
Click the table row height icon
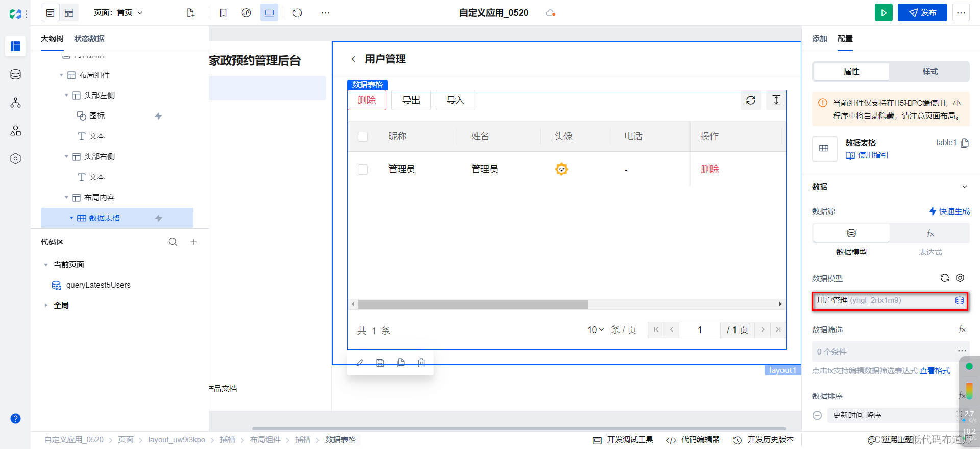point(776,100)
